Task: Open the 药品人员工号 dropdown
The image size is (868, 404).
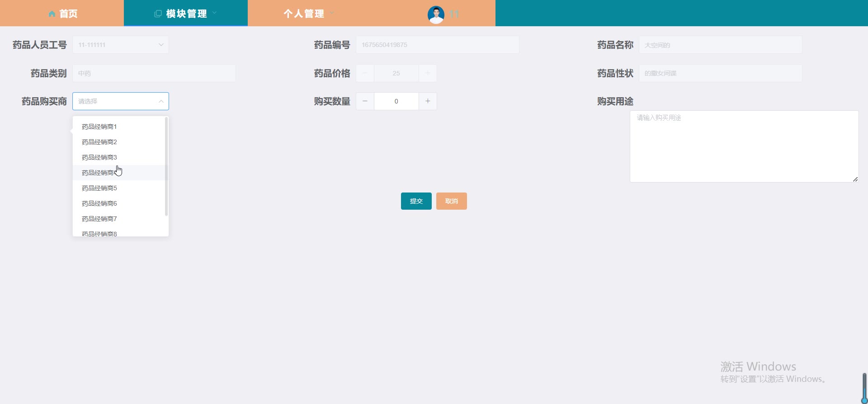Action: tap(121, 45)
